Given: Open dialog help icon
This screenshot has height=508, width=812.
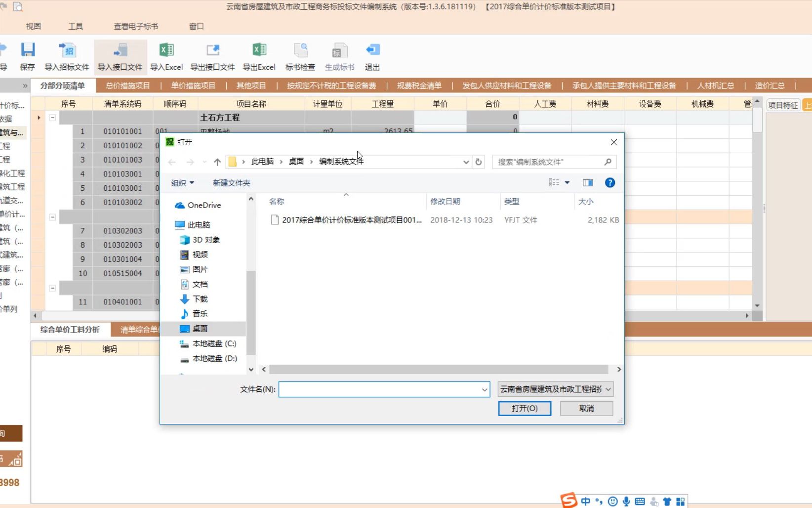Looking at the screenshot, I should tap(610, 183).
